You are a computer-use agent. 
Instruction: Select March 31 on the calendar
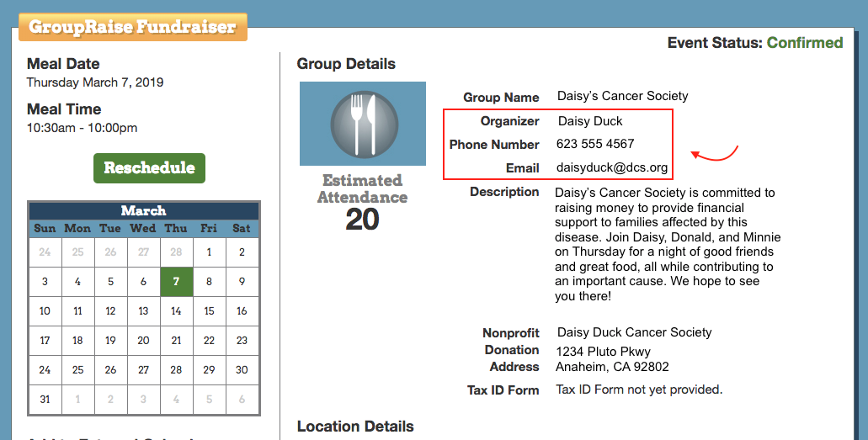[45, 400]
